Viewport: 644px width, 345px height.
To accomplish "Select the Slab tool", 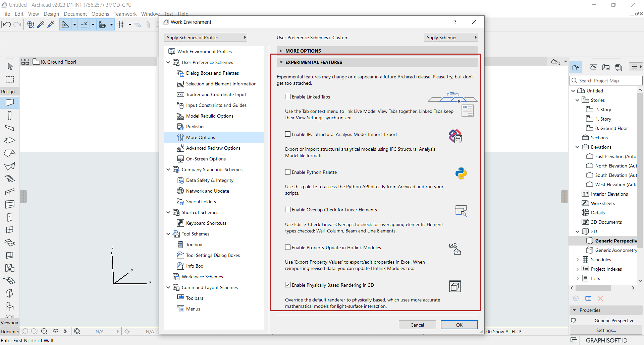I will [10, 140].
